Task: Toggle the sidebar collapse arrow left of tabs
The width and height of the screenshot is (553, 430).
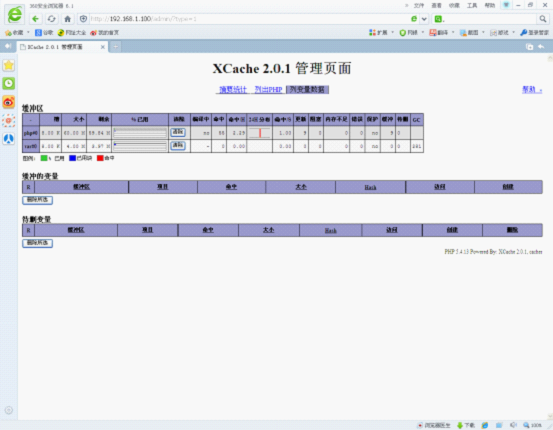Action: pyautogui.click(x=7, y=46)
